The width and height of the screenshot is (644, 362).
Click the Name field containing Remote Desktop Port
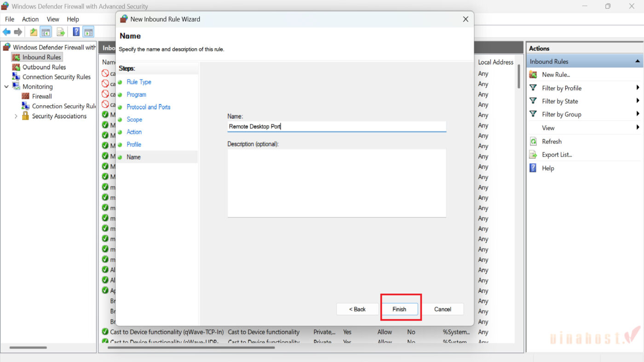tap(337, 126)
